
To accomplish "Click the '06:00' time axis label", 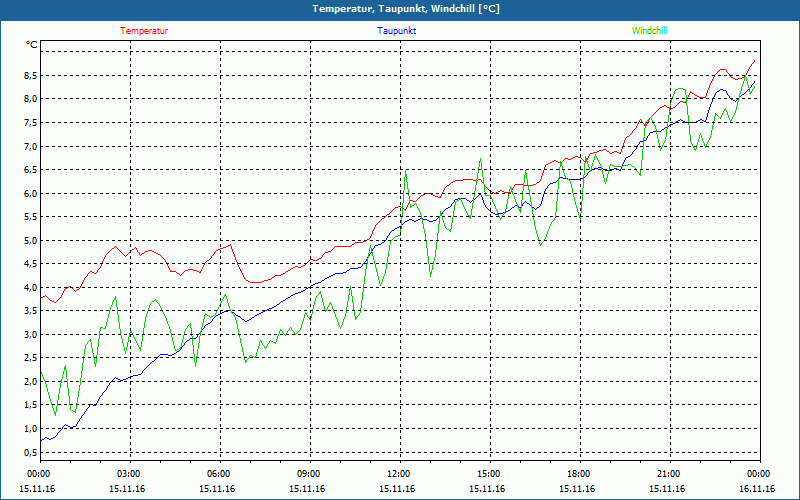I will click(x=220, y=474).
